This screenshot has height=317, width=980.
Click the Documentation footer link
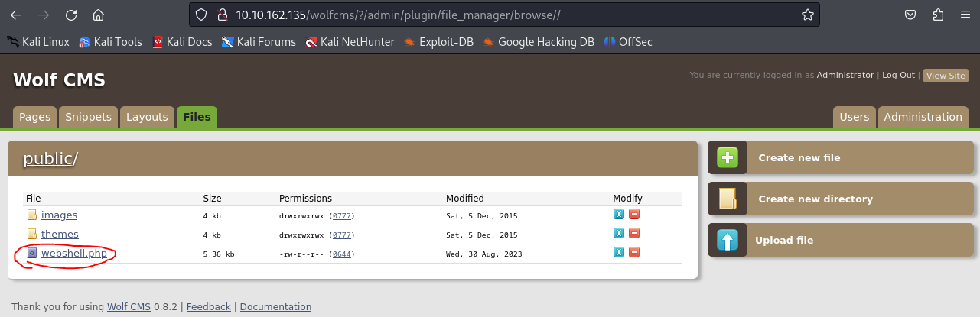tap(275, 307)
